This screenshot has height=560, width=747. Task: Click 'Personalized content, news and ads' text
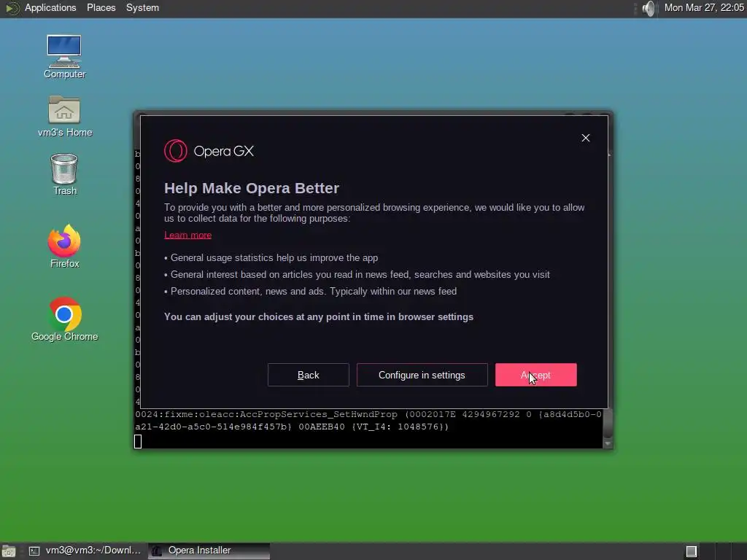311,291
